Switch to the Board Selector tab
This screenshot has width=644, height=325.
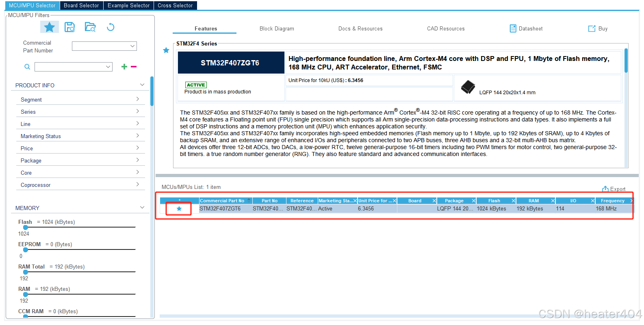click(x=81, y=5)
